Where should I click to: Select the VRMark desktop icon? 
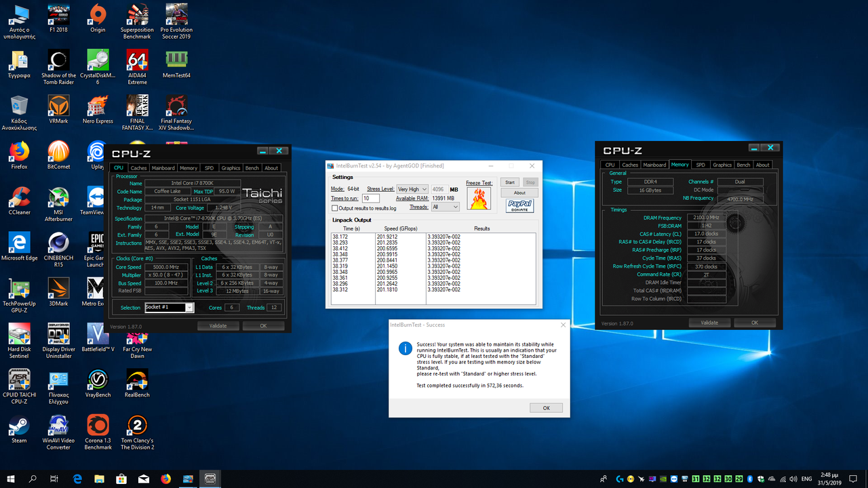pyautogui.click(x=58, y=110)
